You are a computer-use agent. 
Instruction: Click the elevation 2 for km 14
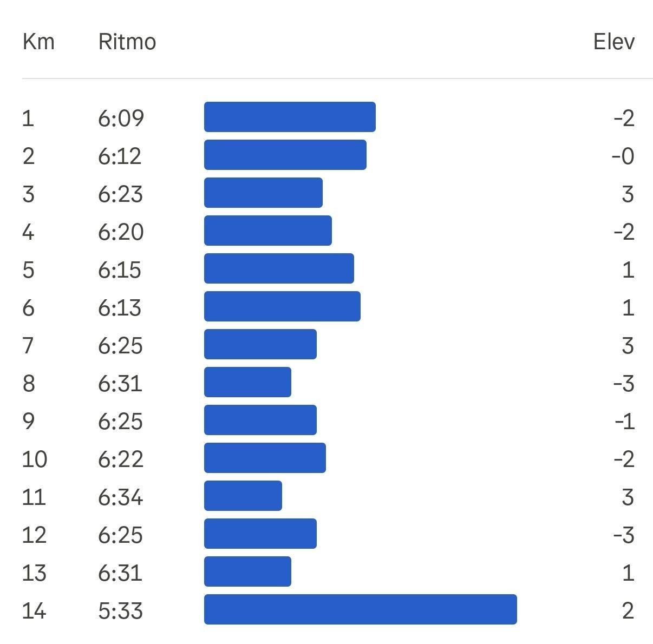pyautogui.click(x=628, y=611)
